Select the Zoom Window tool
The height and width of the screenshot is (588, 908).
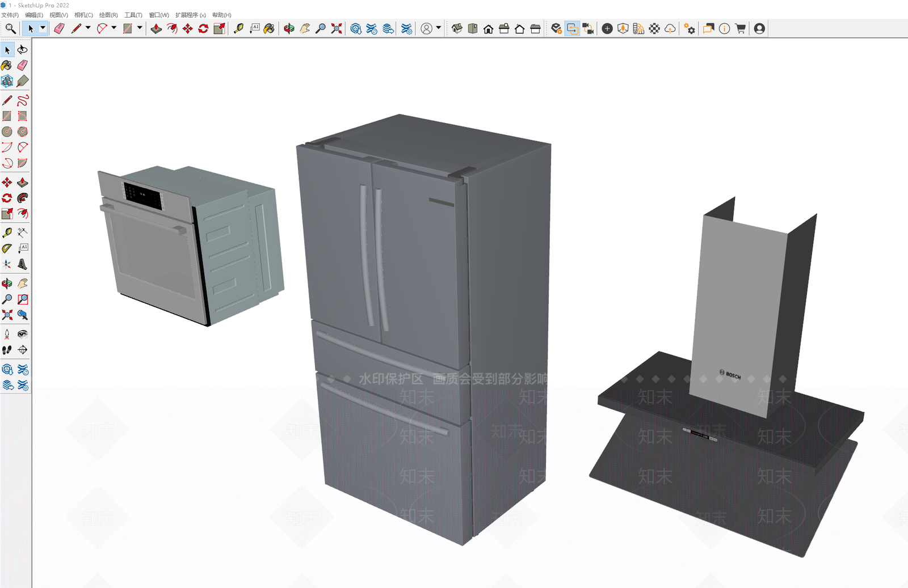point(23,299)
